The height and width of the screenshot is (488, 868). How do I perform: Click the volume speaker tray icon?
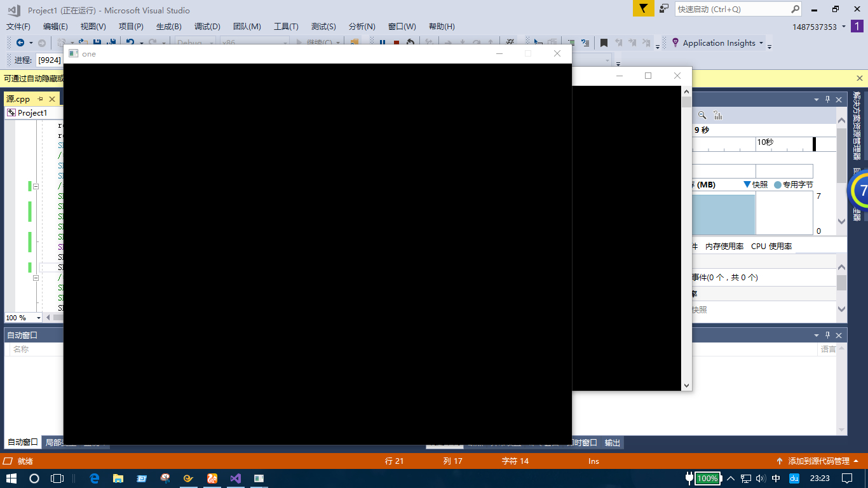[760, 478]
